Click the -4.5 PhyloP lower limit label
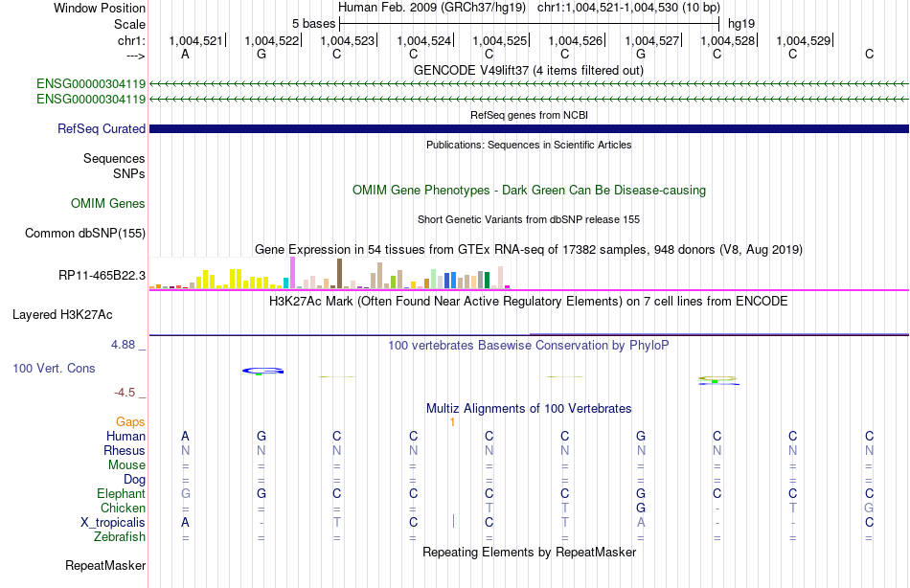The image size is (910, 588). click(x=125, y=393)
